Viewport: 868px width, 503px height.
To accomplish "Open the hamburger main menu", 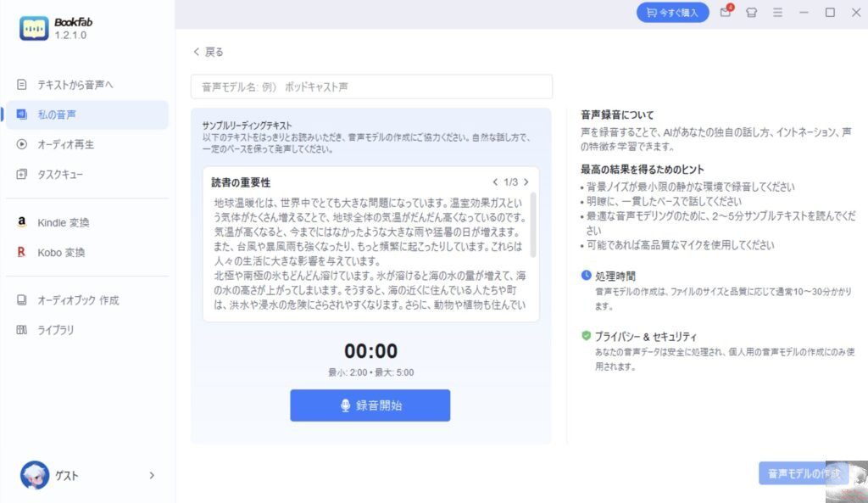I will click(x=777, y=13).
